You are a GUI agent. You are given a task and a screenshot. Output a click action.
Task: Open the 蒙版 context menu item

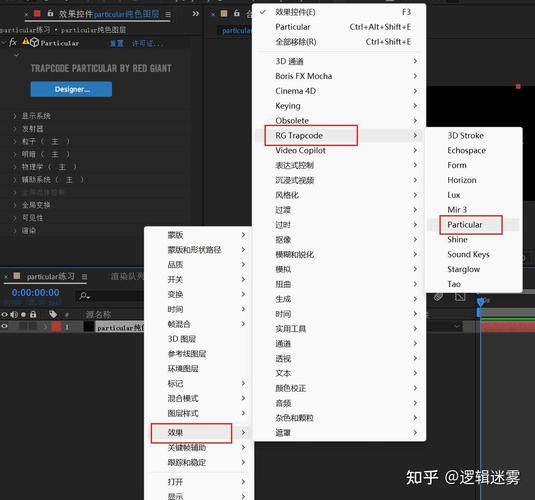[199, 235]
